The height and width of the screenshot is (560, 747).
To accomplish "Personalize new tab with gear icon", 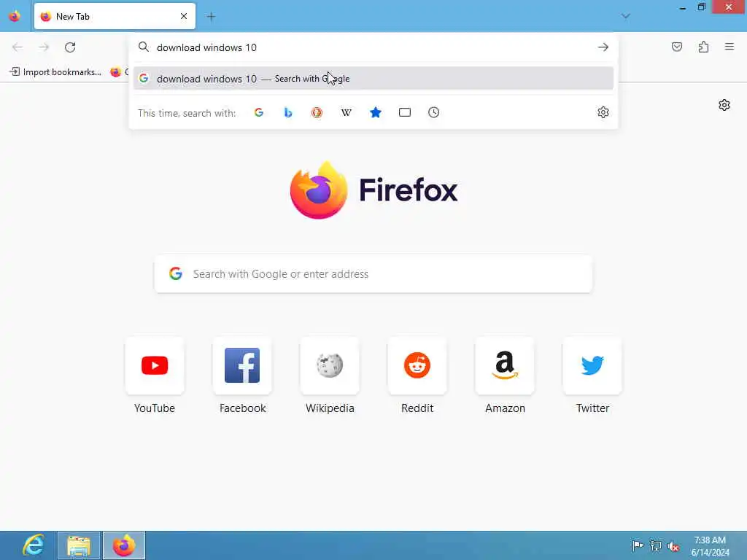I will [x=724, y=105].
